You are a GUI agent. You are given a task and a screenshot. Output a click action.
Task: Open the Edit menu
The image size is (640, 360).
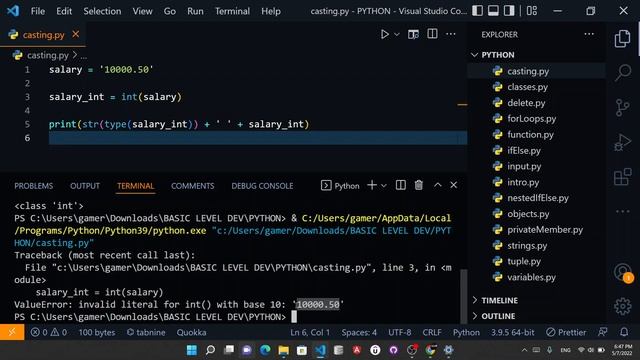pos(64,11)
